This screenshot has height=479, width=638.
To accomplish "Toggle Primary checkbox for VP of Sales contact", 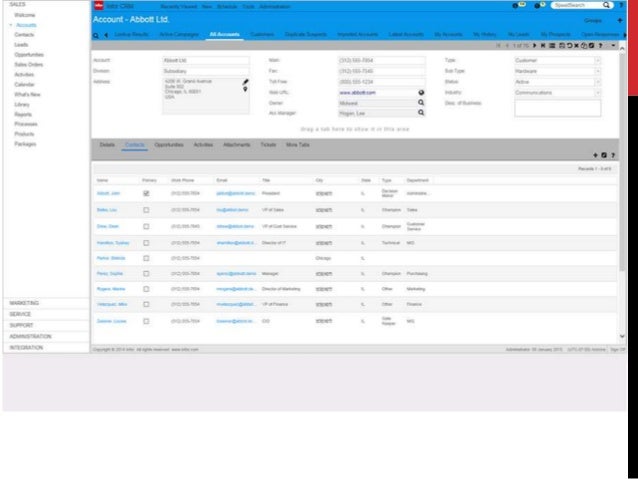I will 146,210.
